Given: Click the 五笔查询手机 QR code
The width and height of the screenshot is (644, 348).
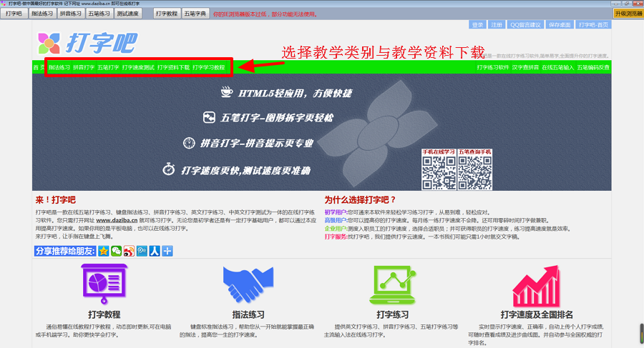Looking at the screenshot, I should (475, 172).
